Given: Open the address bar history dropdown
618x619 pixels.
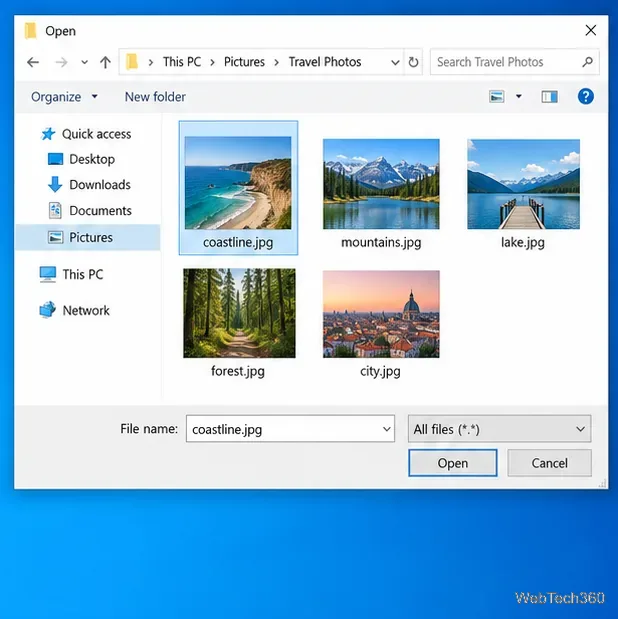Looking at the screenshot, I should tap(395, 62).
